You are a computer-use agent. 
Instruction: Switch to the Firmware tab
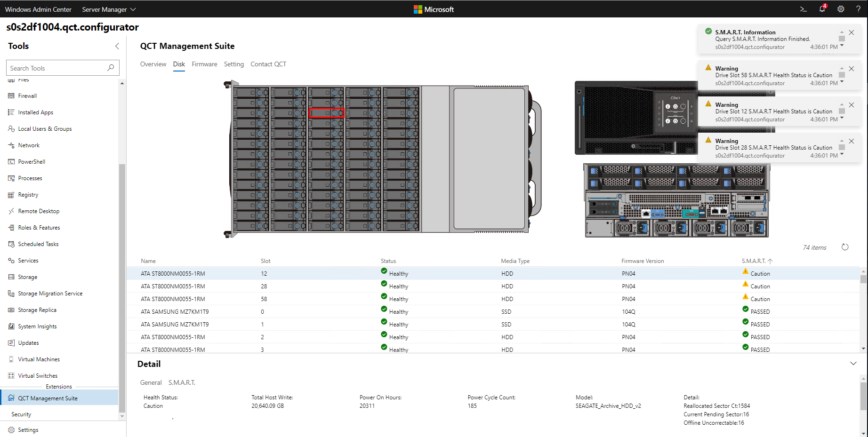coord(204,64)
